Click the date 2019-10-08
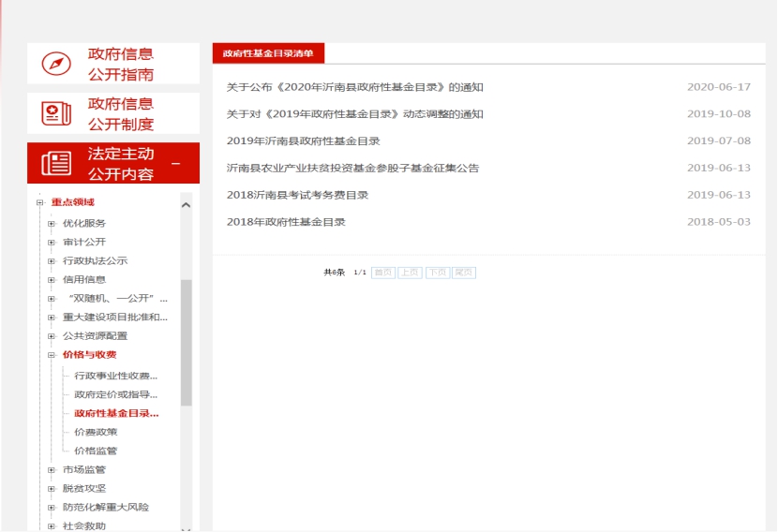Viewport: 778px width, 532px height. click(x=718, y=114)
